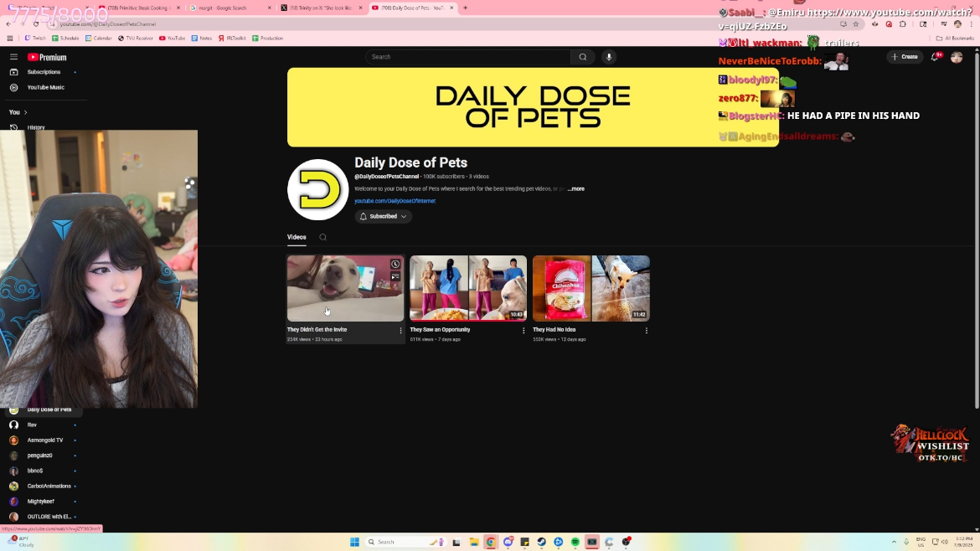Open Twitch bookmark
The image size is (980, 551).
(x=35, y=39)
